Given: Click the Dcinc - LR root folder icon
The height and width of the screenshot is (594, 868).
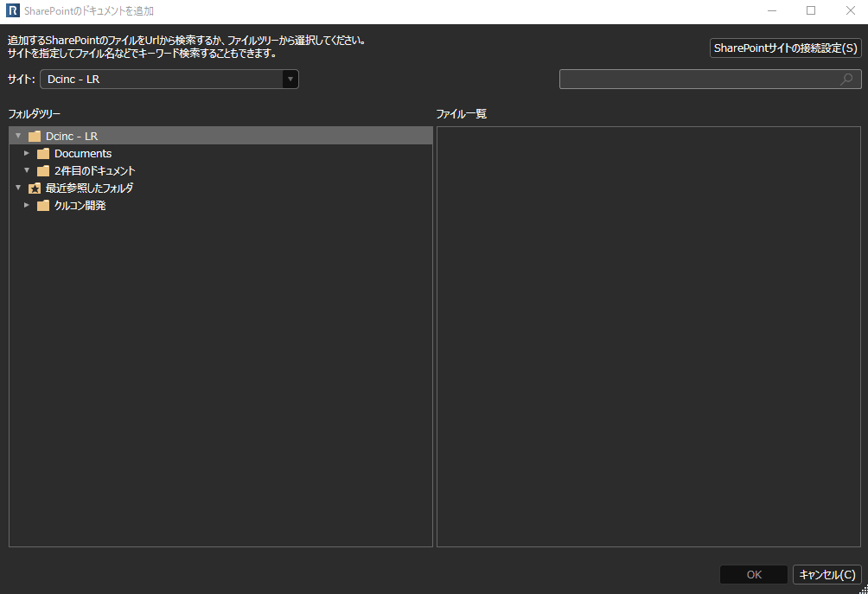Looking at the screenshot, I should pyautogui.click(x=35, y=137).
